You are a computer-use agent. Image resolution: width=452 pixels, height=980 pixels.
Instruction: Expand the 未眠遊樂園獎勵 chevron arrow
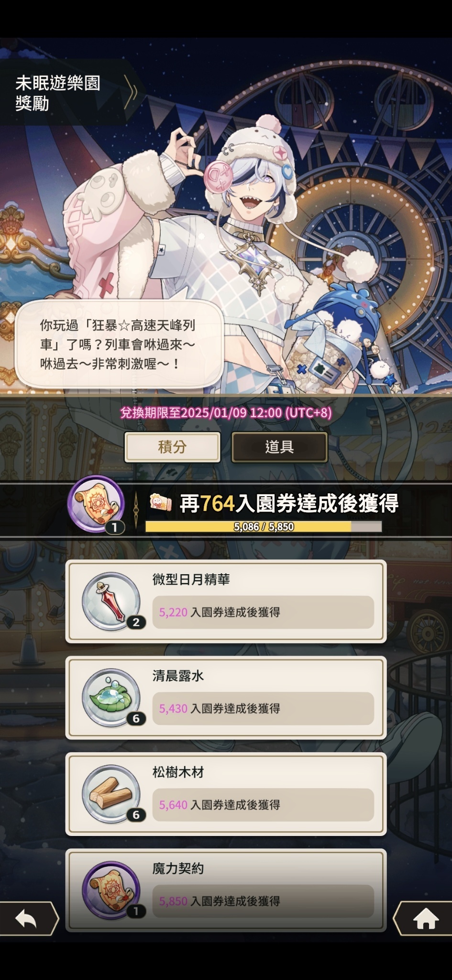(131, 92)
